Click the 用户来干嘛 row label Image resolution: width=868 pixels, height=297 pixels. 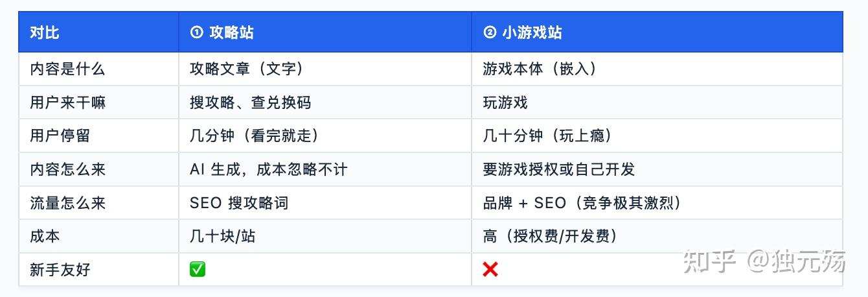pos(67,102)
